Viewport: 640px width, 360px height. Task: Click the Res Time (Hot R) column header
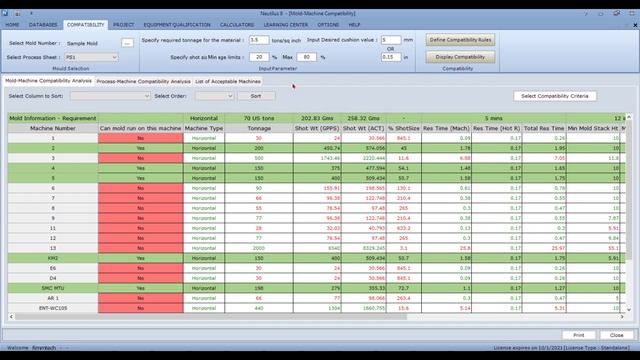tap(497, 128)
